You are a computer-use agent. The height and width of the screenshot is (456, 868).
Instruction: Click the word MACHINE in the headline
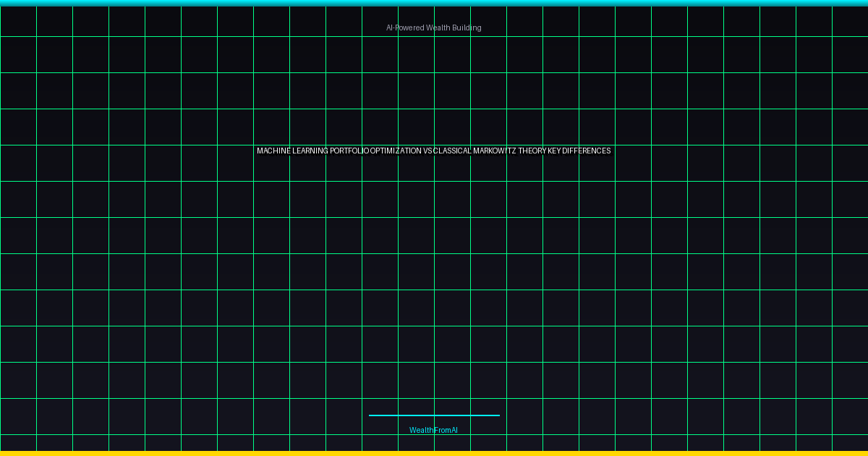coord(273,151)
